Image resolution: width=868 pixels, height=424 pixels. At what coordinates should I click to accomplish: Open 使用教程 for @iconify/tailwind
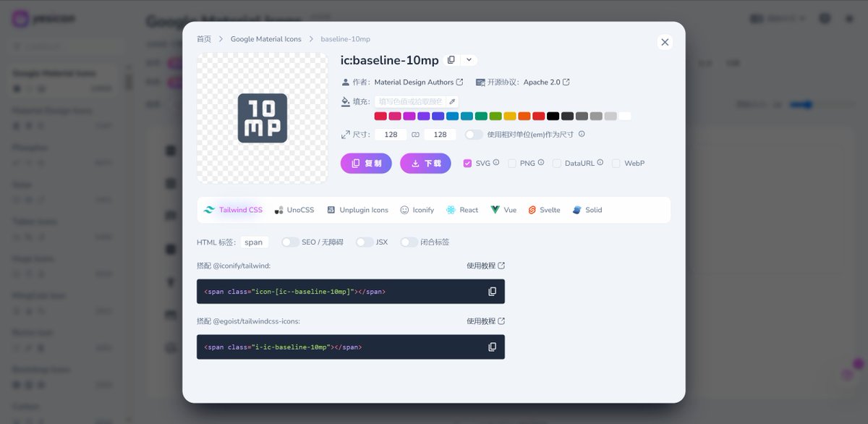pyautogui.click(x=485, y=266)
